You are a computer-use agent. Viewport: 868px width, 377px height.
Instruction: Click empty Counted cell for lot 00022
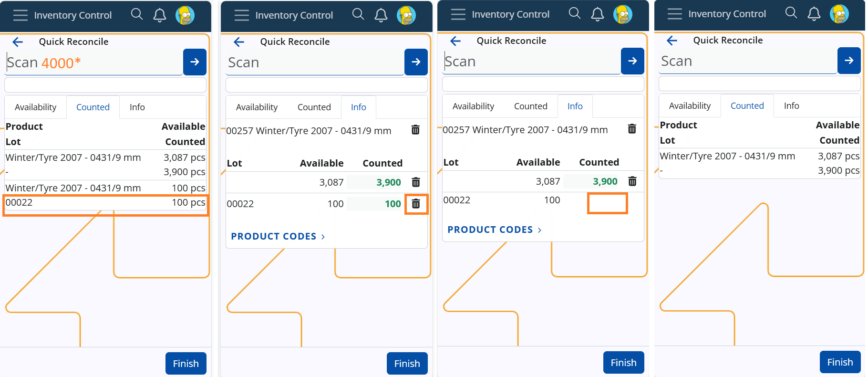coord(607,203)
